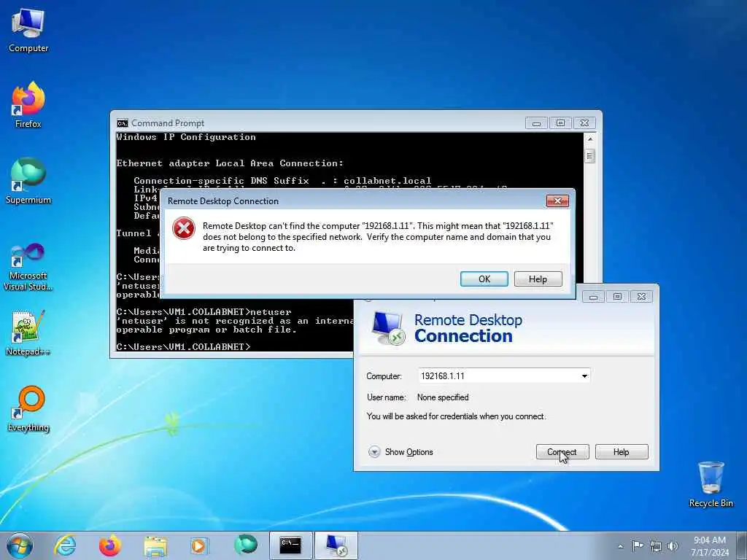Select the Microsoft Visual Studio desktop shortcut
The height and width of the screenshot is (560, 747).
click(x=28, y=267)
